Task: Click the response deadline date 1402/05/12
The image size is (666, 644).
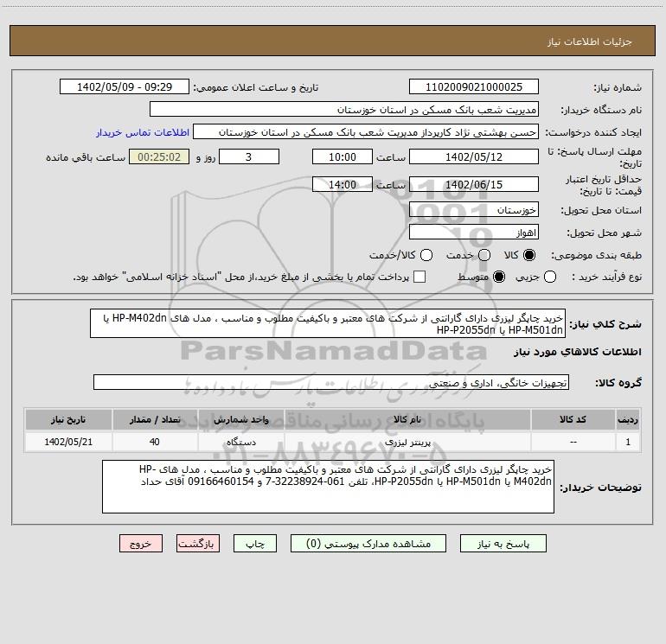Action: [x=474, y=156]
